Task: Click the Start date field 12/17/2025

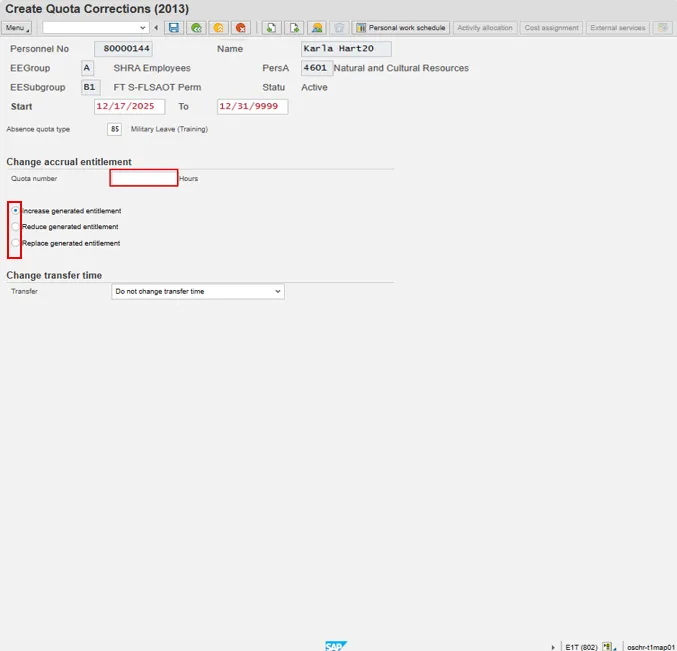Action: (x=130, y=106)
